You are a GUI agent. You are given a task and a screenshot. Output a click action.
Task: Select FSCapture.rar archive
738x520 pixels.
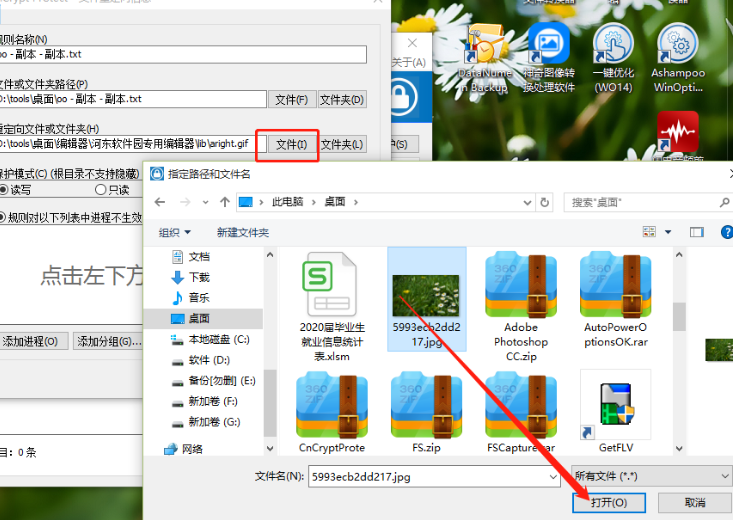pos(521,412)
